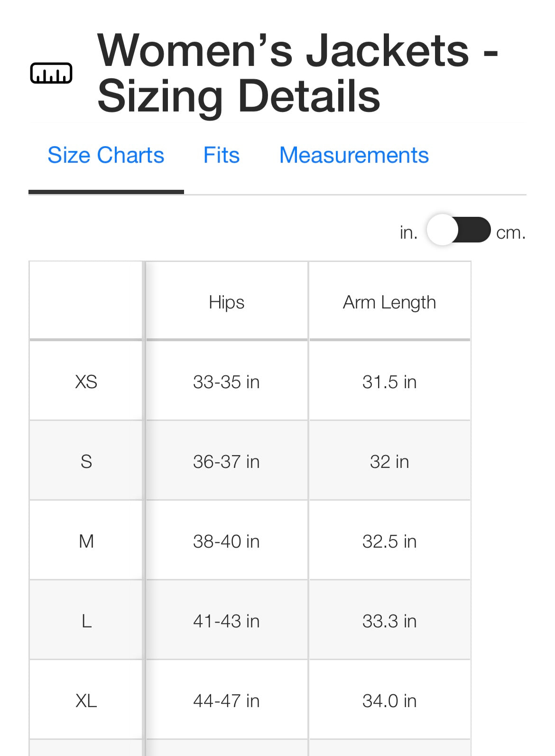Open the Size Charts tab
Viewport: 555px width, 756px height.
tap(106, 155)
